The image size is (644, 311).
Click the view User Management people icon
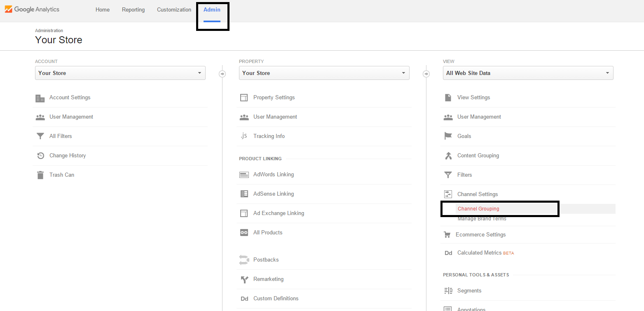click(x=448, y=117)
